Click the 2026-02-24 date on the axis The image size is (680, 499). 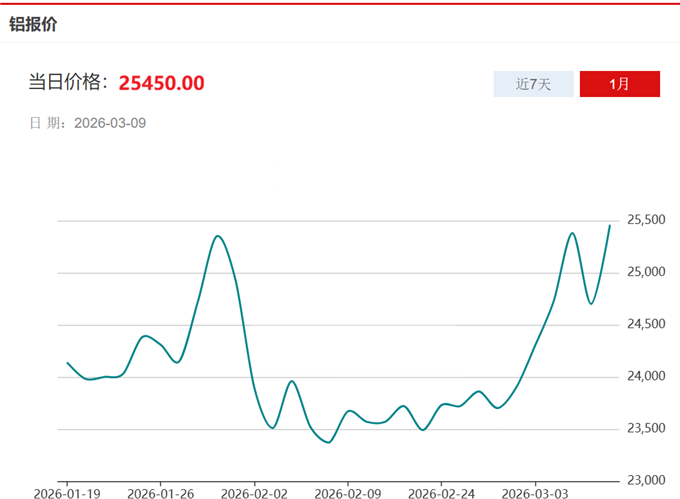click(441, 493)
